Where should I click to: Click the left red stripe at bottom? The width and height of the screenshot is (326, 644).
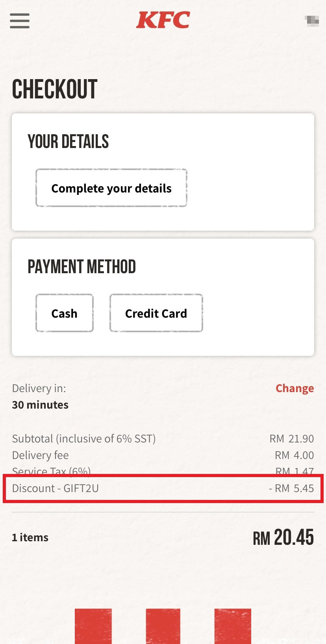pos(93,626)
